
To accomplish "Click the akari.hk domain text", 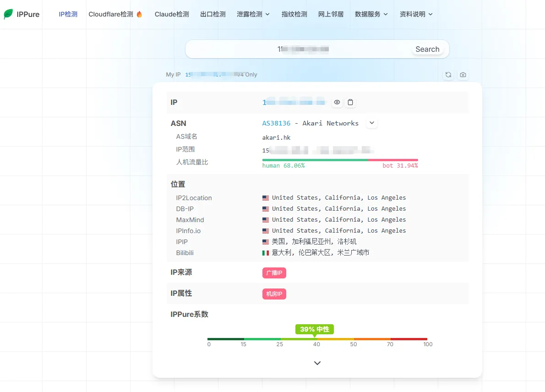I will (276, 138).
